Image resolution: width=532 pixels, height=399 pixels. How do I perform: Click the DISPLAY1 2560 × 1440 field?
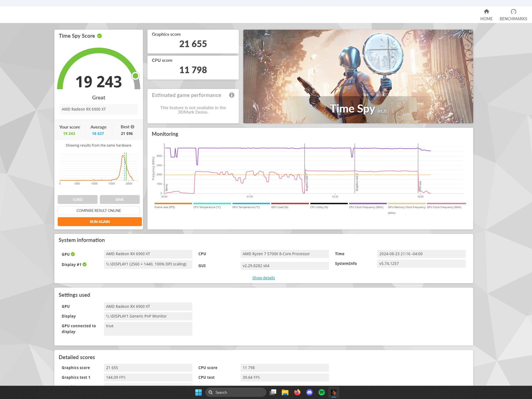tap(148, 264)
